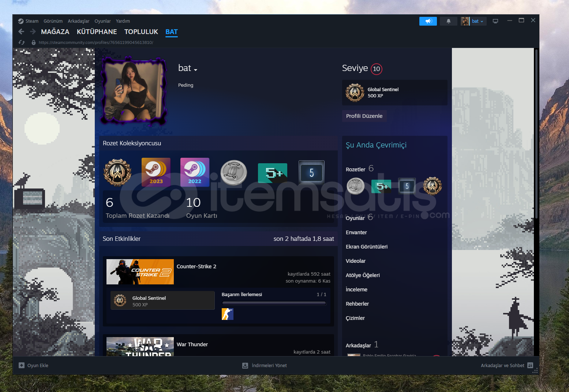This screenshot has width=569, height=392.
Task: Open the CS badge in Rozet Koleksiyoncusu showcase
Action: click(x=117, y=172)
